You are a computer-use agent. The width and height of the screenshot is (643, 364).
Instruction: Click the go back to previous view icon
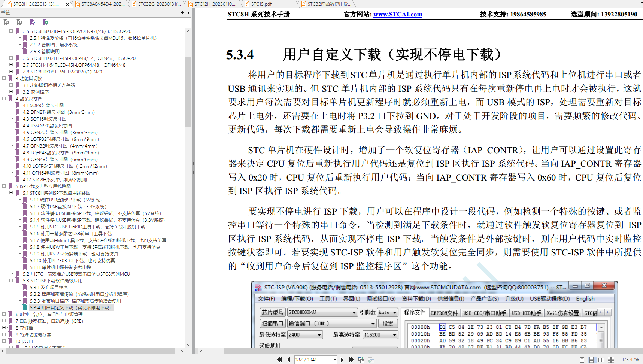click(x=361, y=360)
